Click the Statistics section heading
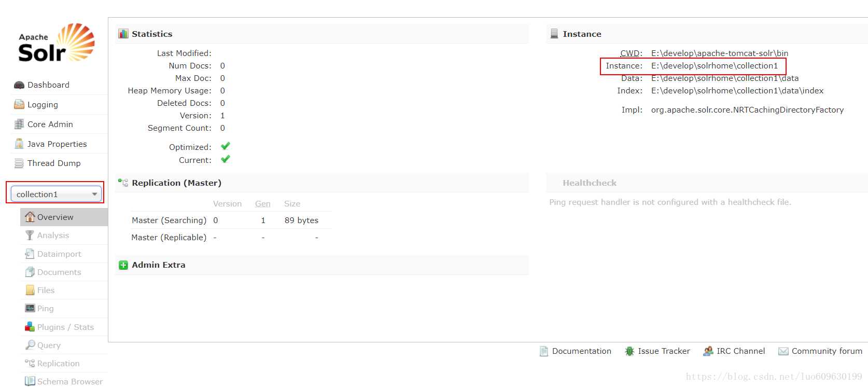The width and height of the screenshot is (868, 387). click(x=152, y=34)
